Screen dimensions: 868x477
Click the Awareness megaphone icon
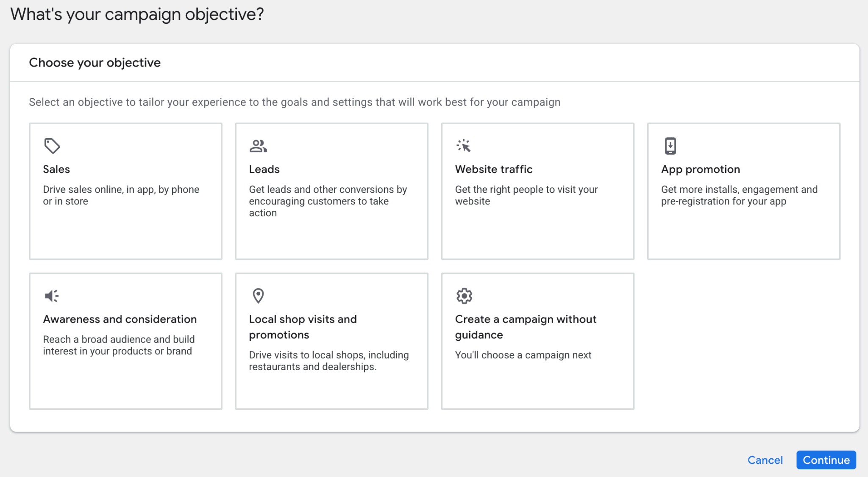[52, 296]
